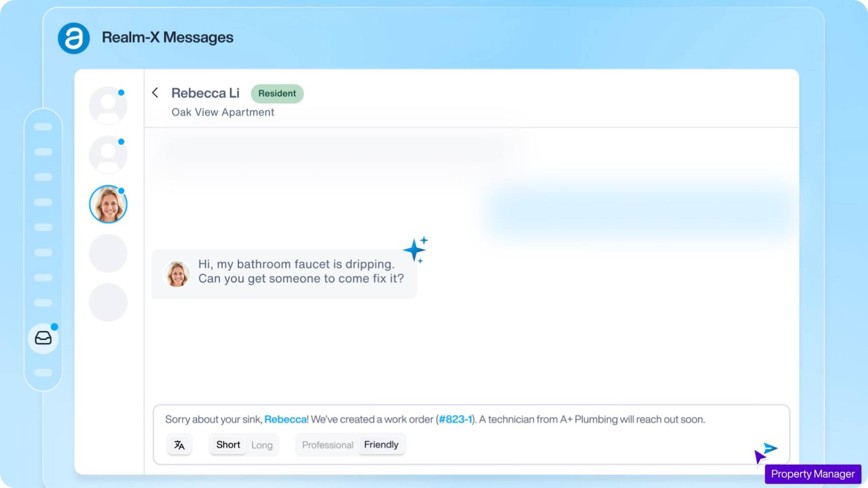Image resolution: width=868 pixels, height=488 pixels.
Task: Click Rebecca's avatar in the faucet message
Action: [177, 274]
